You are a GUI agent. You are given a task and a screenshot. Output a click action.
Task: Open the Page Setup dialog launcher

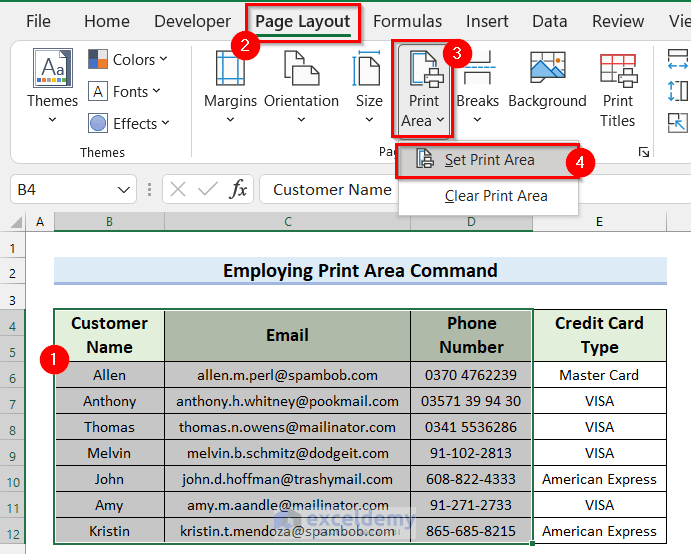click(x=644, y=152)
